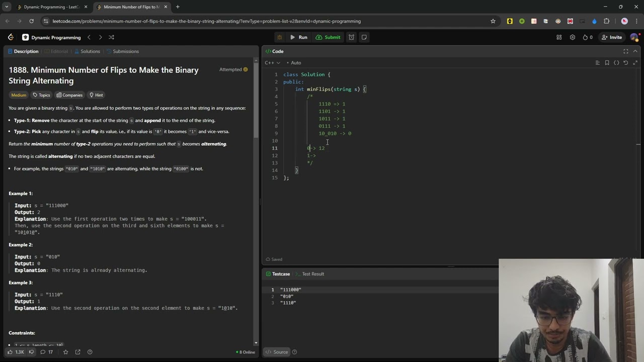Maximize the Code panel fullscreen icon
The width and height of the screenshot is (644, 362).
coord(626,51)
